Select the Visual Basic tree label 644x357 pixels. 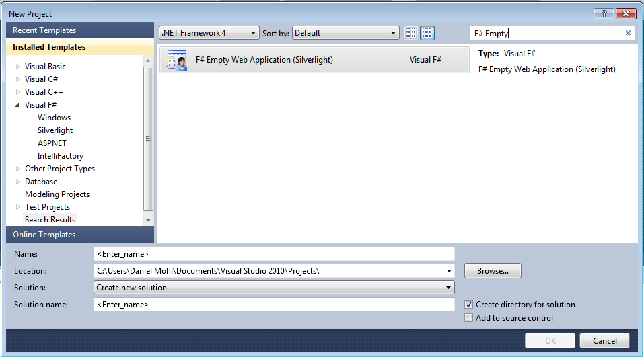coord(45,67)
